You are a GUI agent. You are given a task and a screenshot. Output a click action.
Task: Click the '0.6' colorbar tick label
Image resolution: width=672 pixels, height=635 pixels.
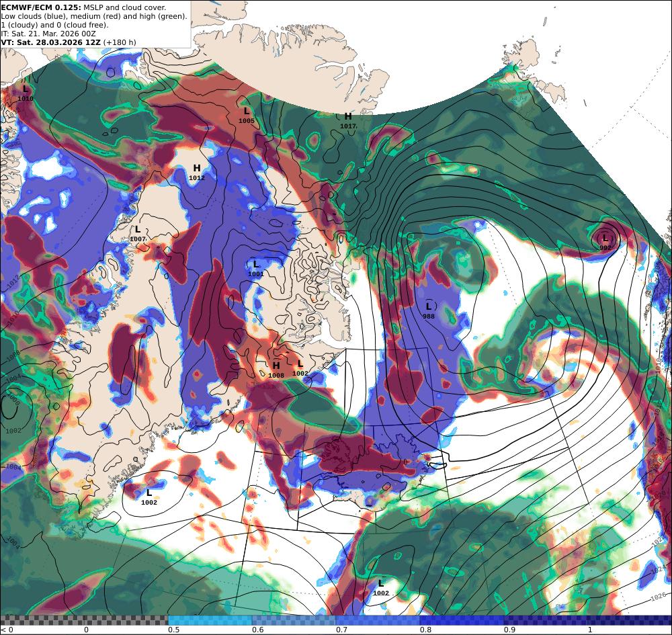(x=257, y=630)
